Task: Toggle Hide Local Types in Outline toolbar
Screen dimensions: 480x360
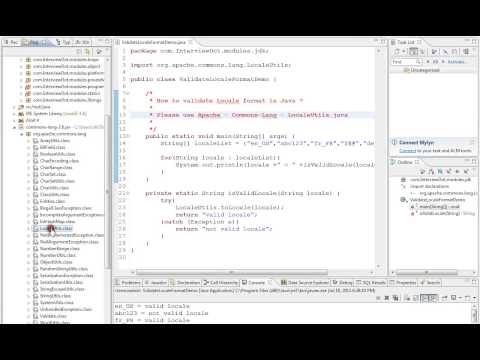Action: coord(466,172)
